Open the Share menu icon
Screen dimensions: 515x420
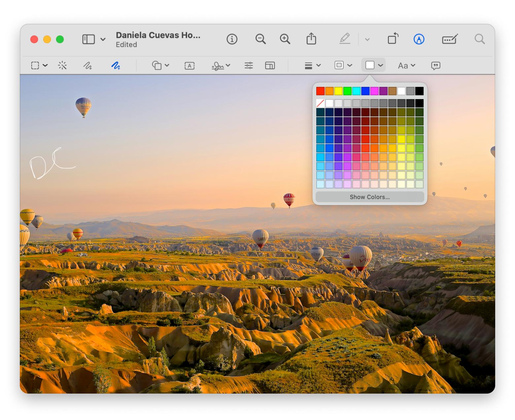click(311, 39)
